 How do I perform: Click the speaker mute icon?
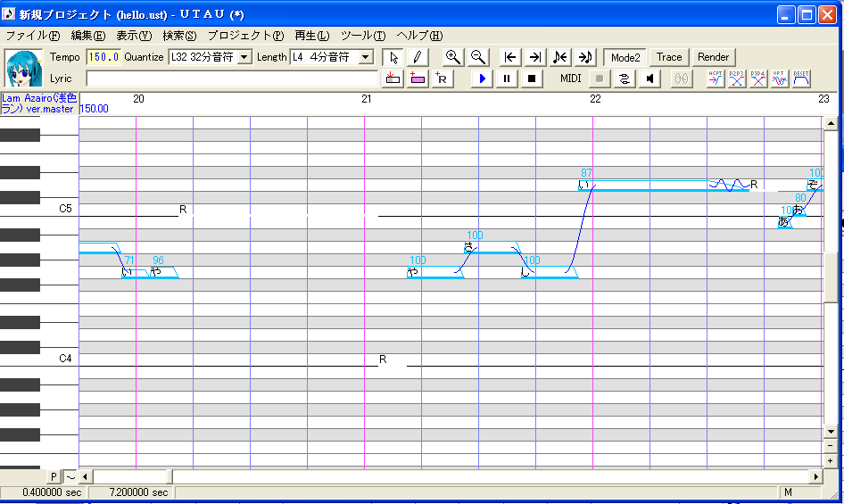pyautogui.click(x=650, y=78)
